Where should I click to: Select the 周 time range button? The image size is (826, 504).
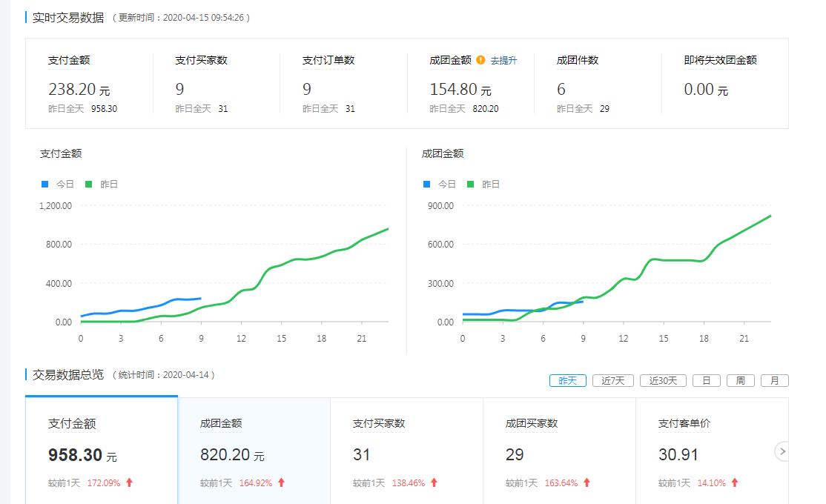(741, 379)
